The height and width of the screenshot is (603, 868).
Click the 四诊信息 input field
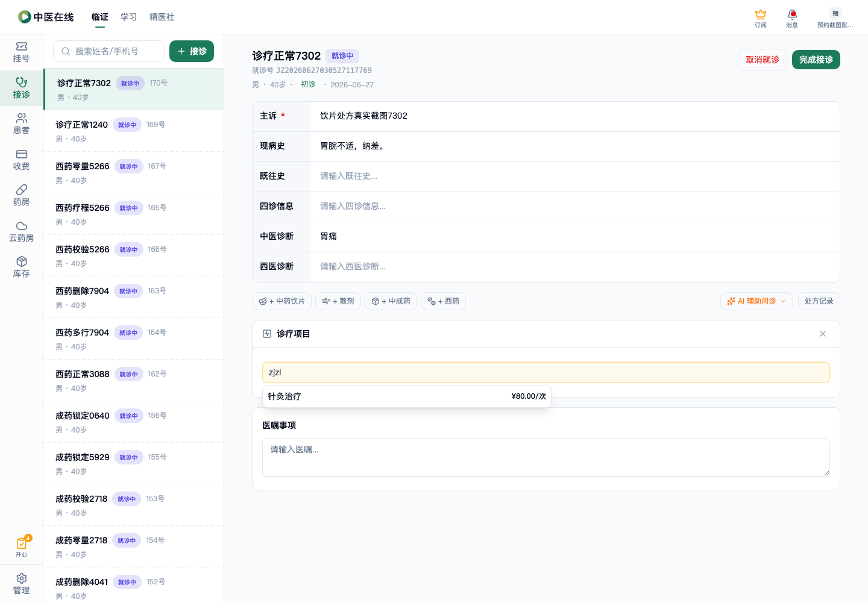pyautogui.click(x=574, y=207)
